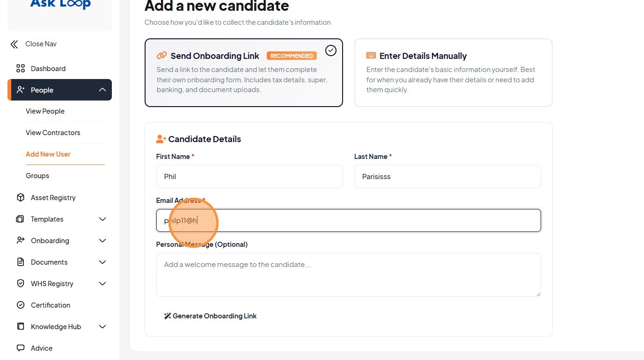Click the Advice chat bubble icon
This screenshot has height=360, width=644.
click(21, 348)
